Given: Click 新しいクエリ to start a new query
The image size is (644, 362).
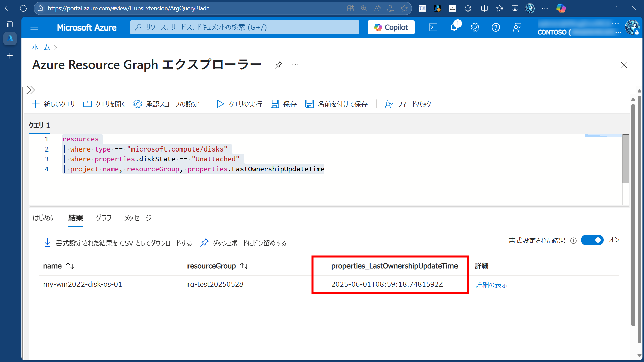Looking at the screenshot, I should tap(53, 104).
